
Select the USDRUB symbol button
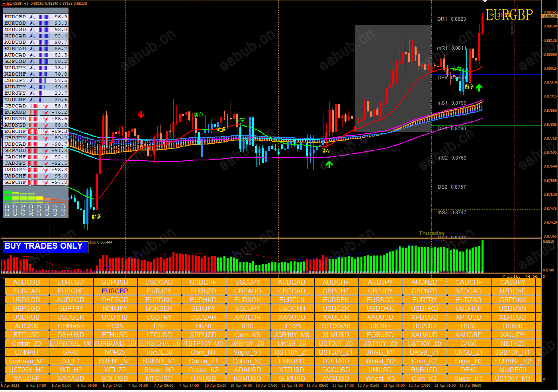(x=27, y=317)
